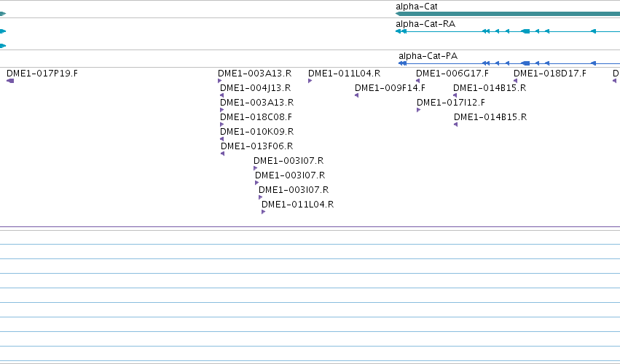
Task: Click arrow glyph beneath DME1-018C08.F
Action: click(221, 124)
